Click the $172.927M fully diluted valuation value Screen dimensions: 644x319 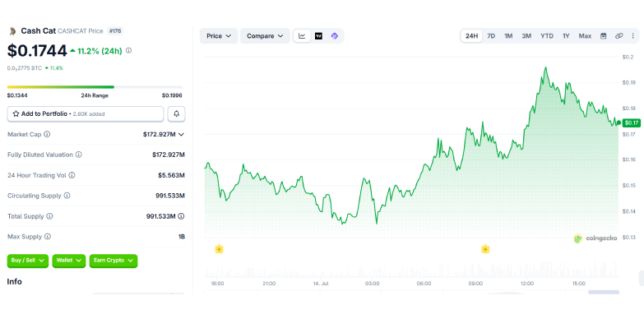169,155
